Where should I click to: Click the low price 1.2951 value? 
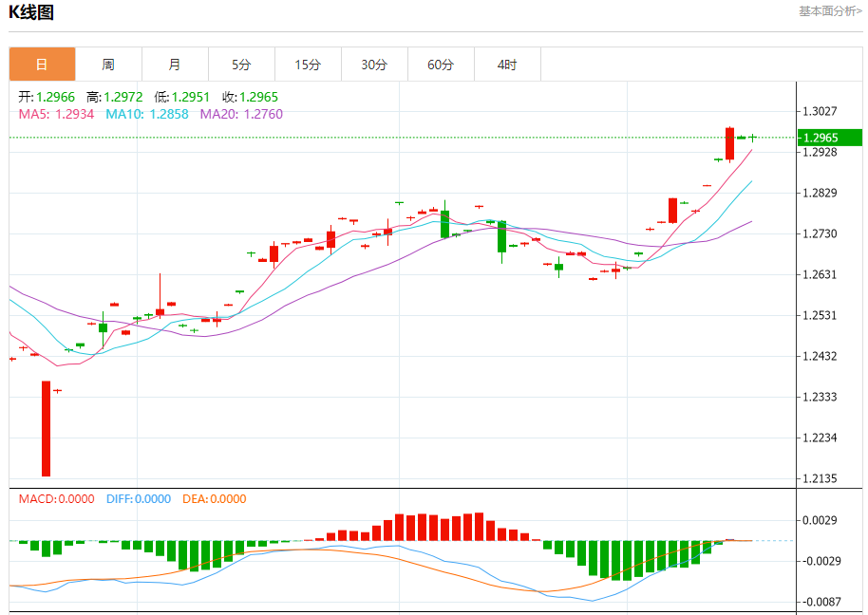(191, 98)
